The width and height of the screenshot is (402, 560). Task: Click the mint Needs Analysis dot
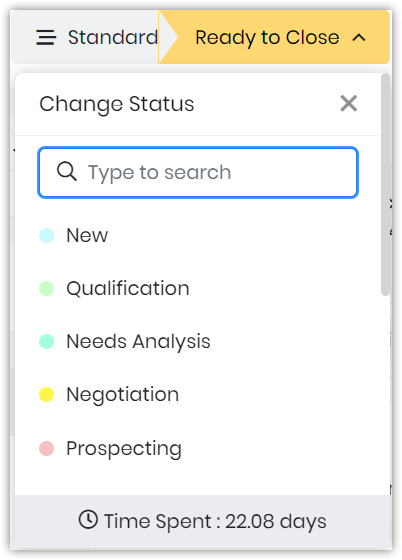tap(46, 341)
